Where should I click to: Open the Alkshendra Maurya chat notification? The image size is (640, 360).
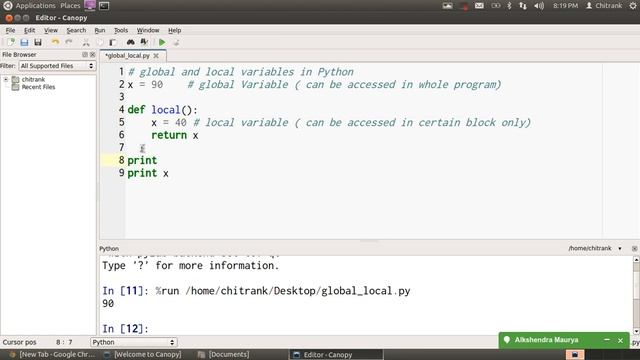click(x=546, y=340)
